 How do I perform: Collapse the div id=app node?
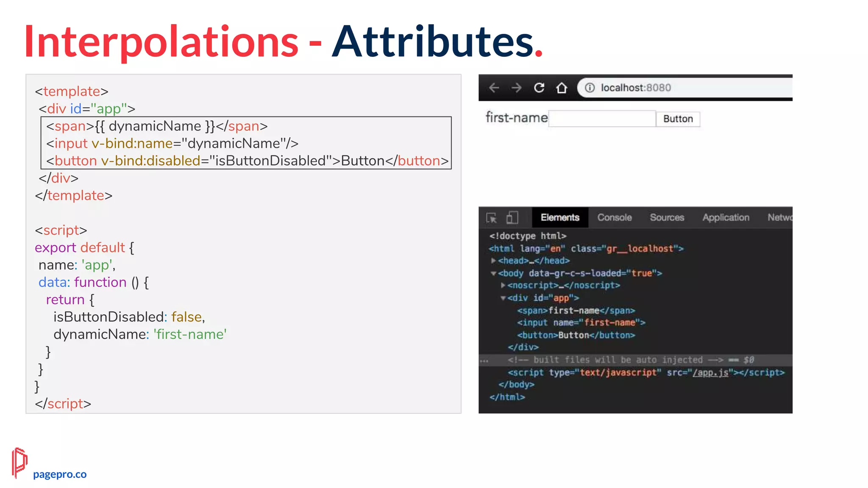[503, 298]
